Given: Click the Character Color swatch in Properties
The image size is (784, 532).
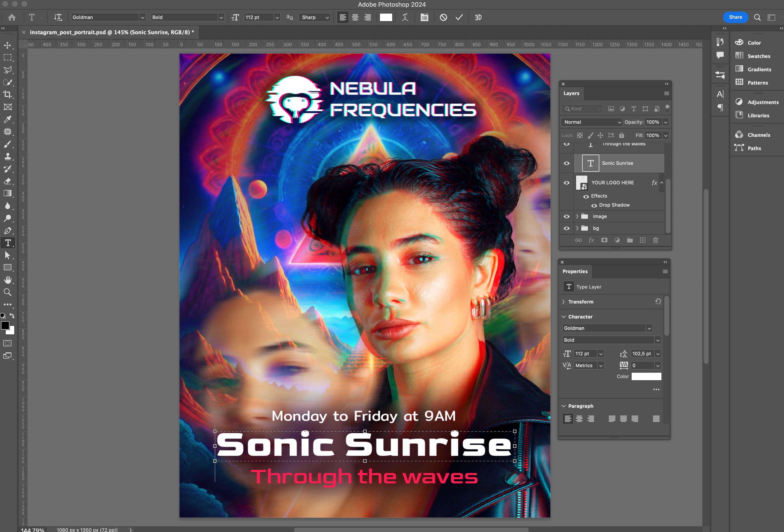Looking at the screenshot, I should tap(646, 376).
